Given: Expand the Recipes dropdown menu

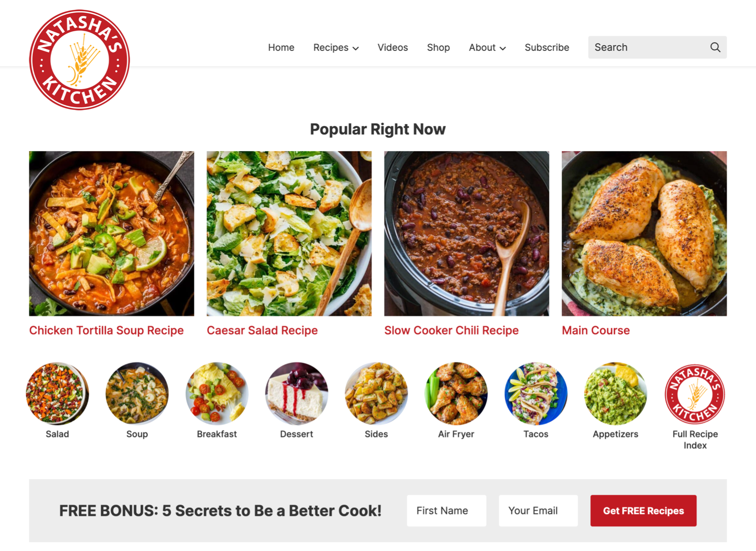Looking at the screenshot, I should coord(336,48).
